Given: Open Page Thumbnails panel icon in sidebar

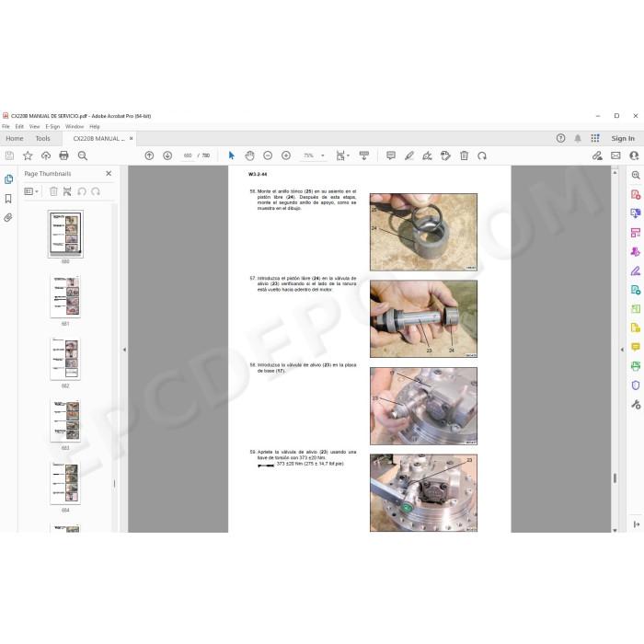Looking at the screenshot, I should [x=8, y=179].
